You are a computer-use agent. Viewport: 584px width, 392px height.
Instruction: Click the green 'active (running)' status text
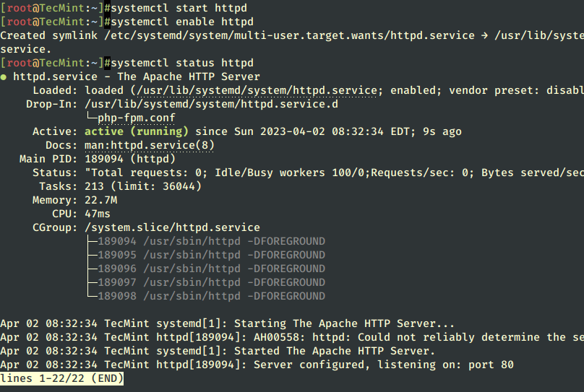point(137,131)
